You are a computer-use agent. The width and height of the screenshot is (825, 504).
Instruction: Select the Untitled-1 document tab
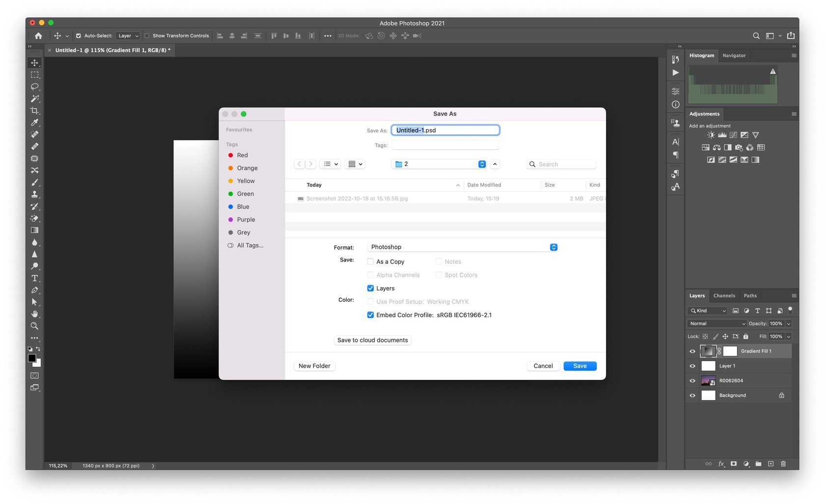(113, 50)
